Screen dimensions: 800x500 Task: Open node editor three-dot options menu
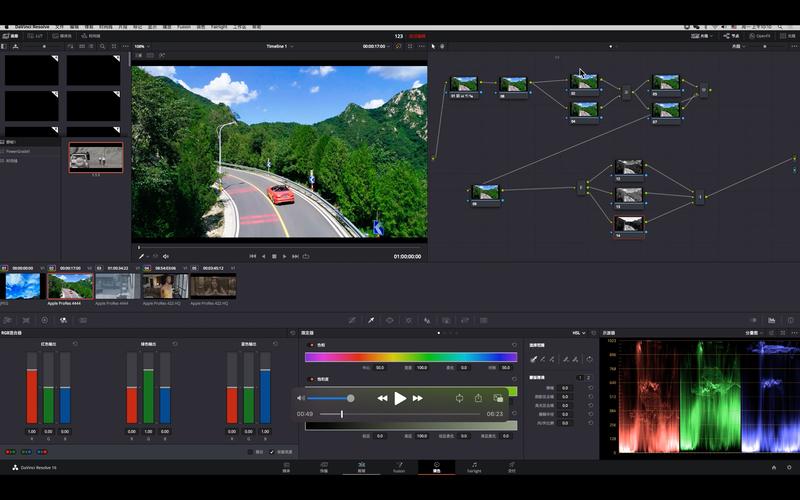coord(795,46)
